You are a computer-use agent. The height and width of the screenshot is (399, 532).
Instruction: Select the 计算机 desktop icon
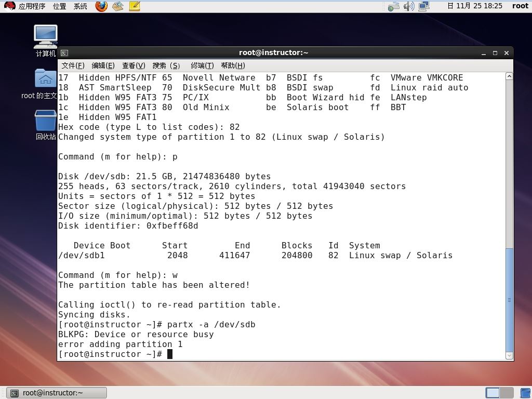(46, 41)
